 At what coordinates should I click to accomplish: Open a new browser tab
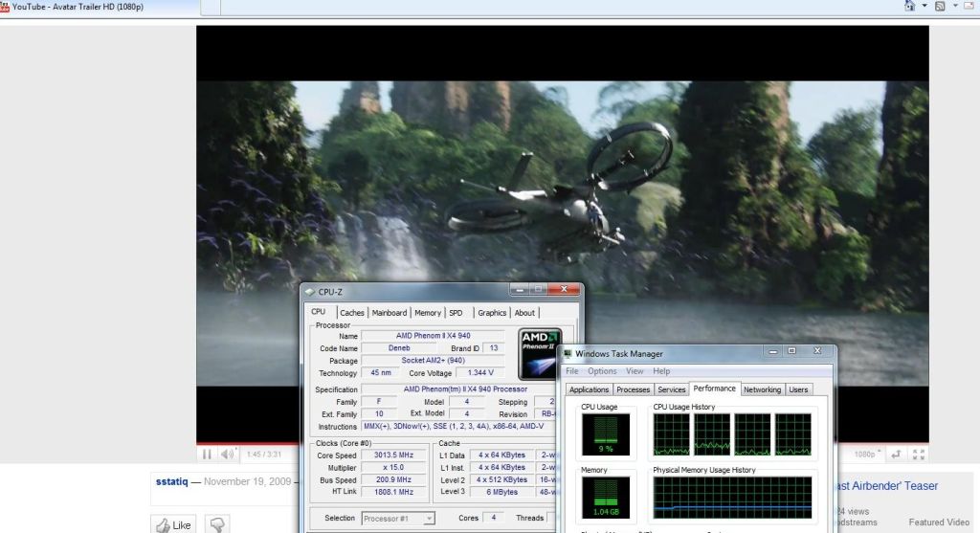click(x=211, y=7)
